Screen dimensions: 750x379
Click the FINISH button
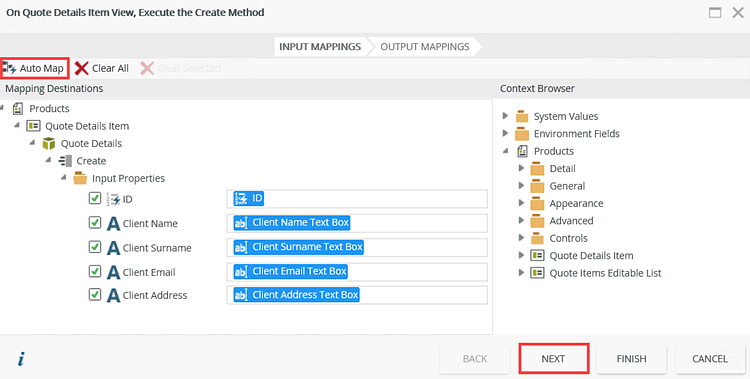tap(631, 359)
